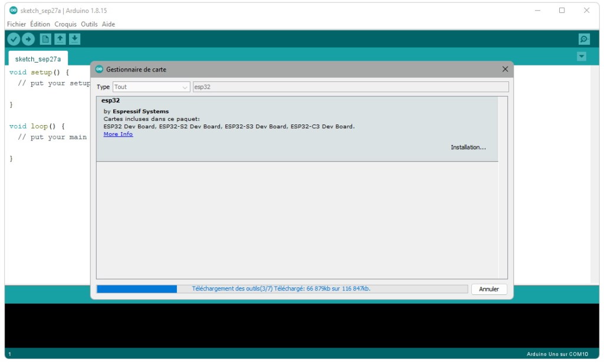Click the Verify sketch checkmark icon
This screenshot has width=604, height=364.
13,39
